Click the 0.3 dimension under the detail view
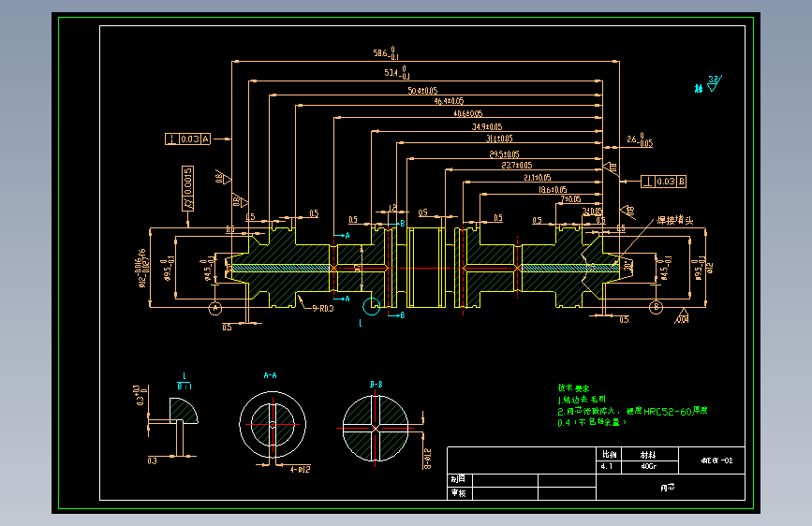 click(x=153, y=460)
